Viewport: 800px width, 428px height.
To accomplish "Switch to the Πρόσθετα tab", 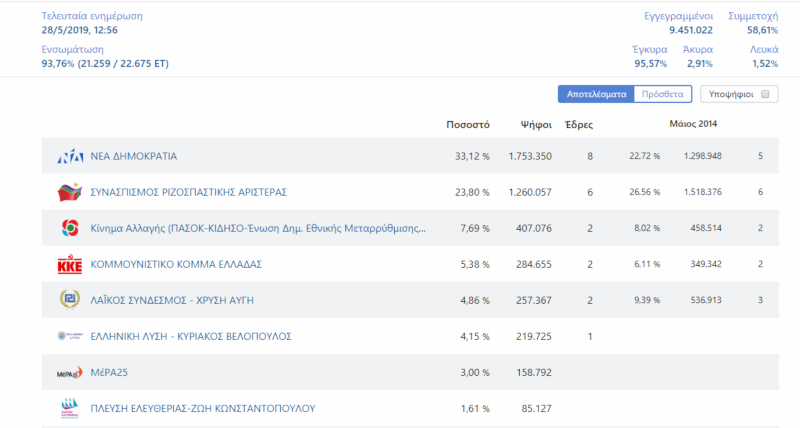I will 662,94.
